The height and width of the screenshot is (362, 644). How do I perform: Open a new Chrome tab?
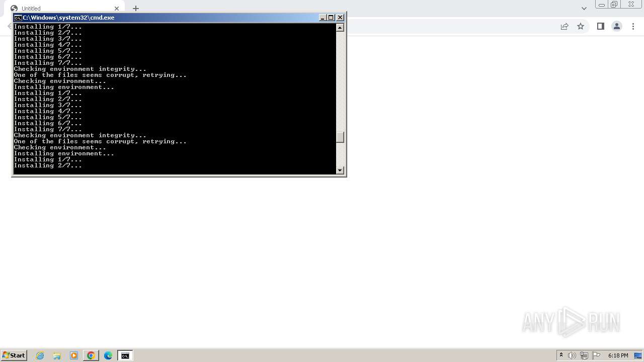tap(136, 9)
